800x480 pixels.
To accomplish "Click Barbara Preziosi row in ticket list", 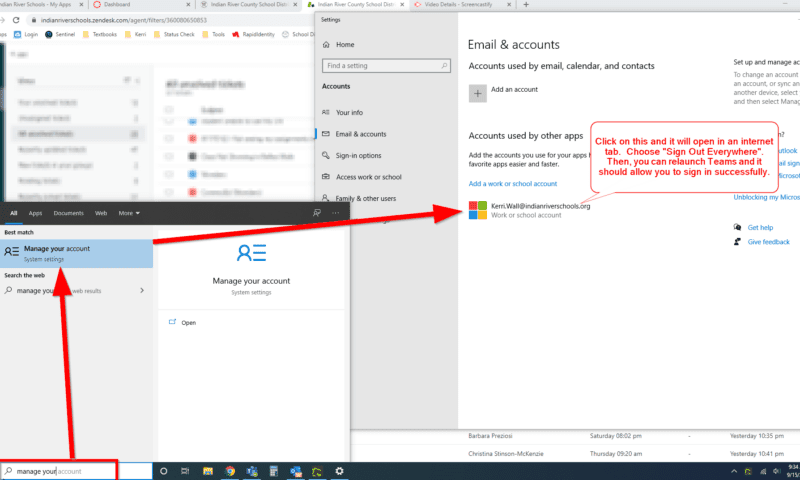I will 575,436.
